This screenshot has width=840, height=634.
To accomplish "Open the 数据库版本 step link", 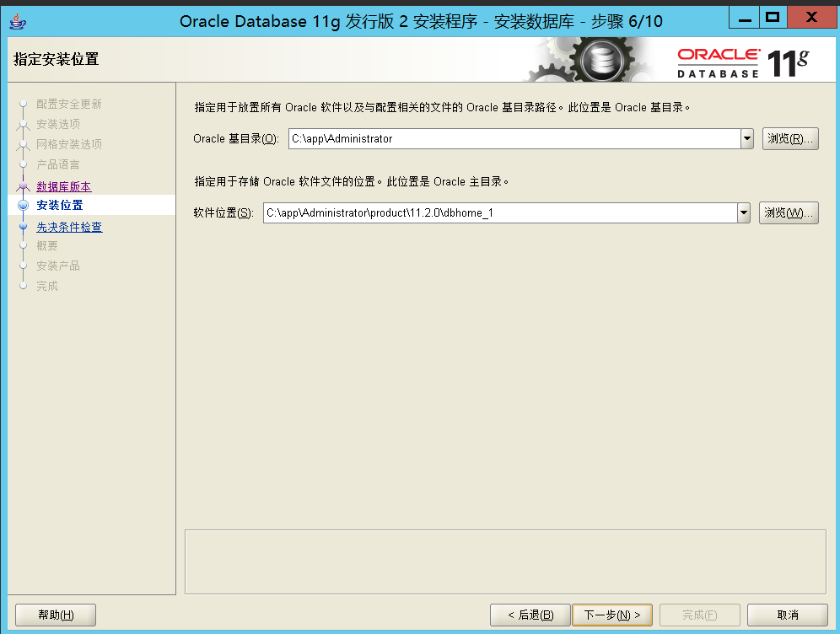I will pos(64,186).
